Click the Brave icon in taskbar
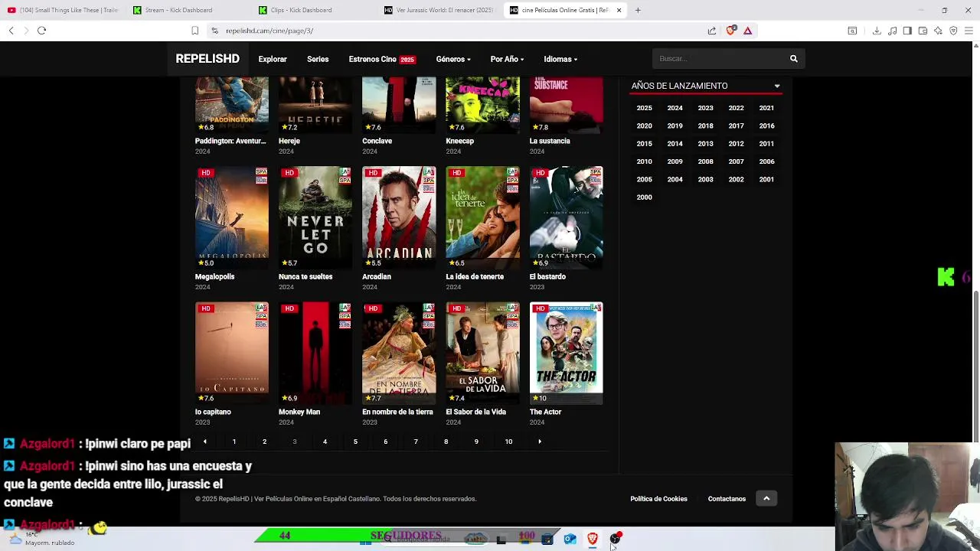Image resolution: width=980 pixels, height=551 pixels. [x=593, y=540]
